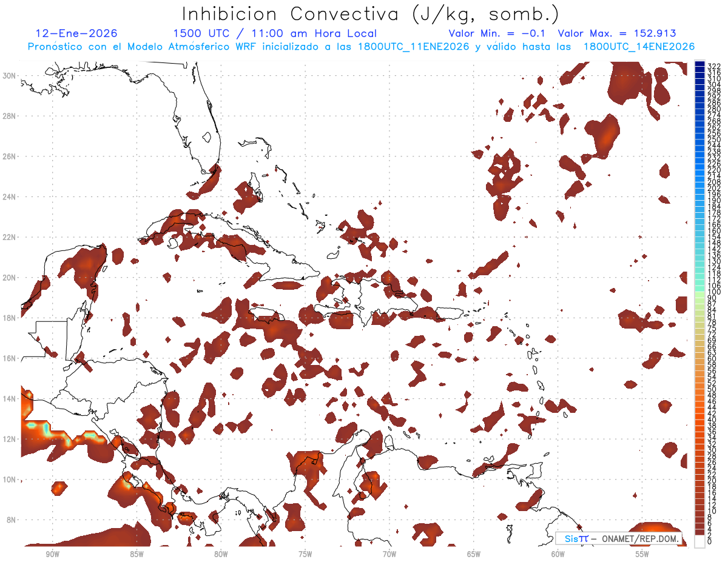The width and height of the screenshot is (728, 562).
Task: Click the '80W' longitude label
Action: [221, 554]
